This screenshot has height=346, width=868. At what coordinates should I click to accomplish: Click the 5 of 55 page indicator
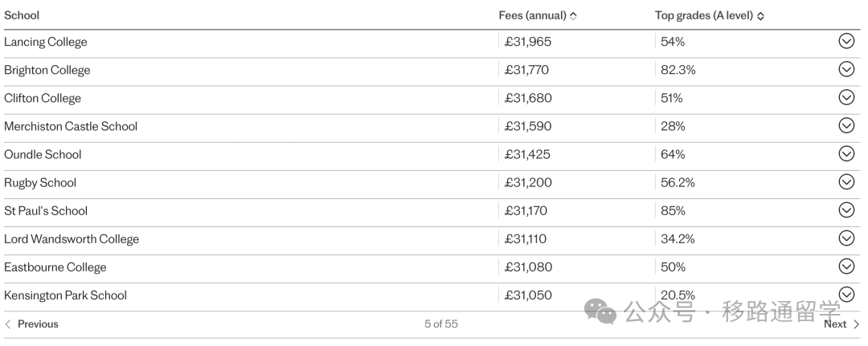[x=441, y=324]
